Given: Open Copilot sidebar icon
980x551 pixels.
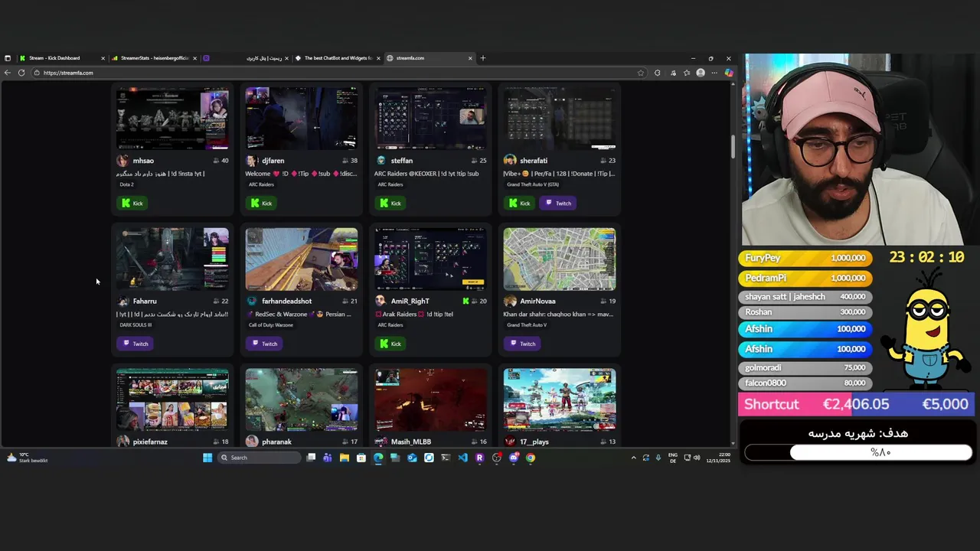Looking at the screenshot, I should (728, 73).
